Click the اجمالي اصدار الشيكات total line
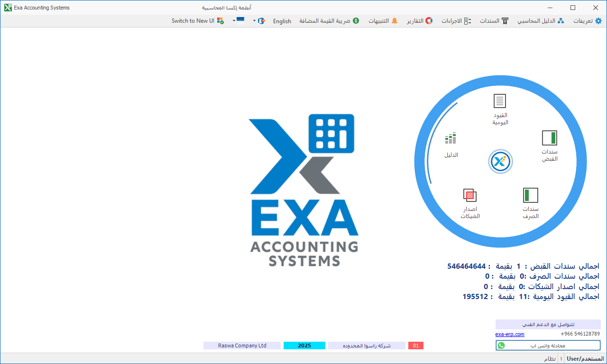The width and height of the screenshot is (607, 364). pos(542,287)
